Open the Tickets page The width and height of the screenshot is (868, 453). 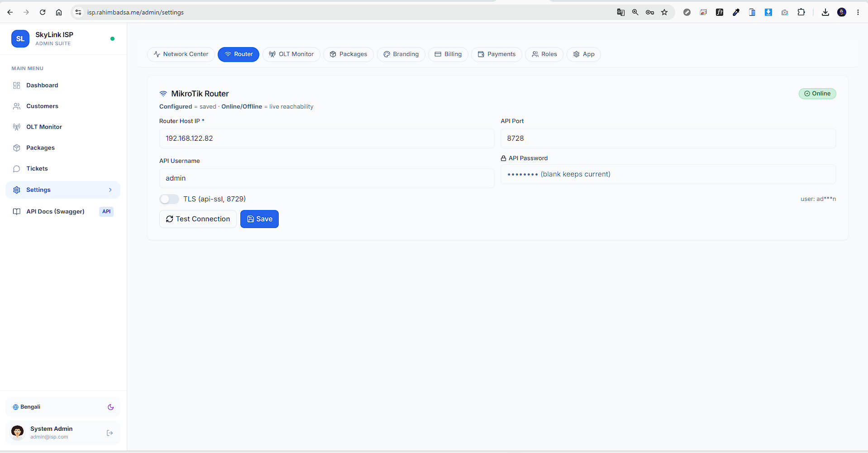coord(63,169)
